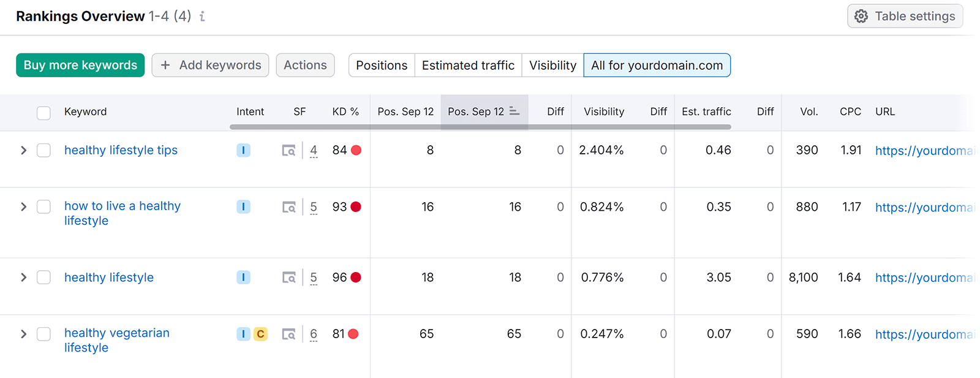980x378 pixels.
Task: Click SERP features icon for healthy lifestyle tips
Action: (x=288, y=151)
